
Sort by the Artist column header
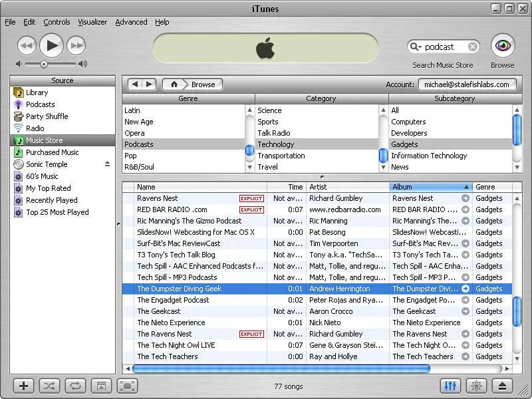point(347,187)
